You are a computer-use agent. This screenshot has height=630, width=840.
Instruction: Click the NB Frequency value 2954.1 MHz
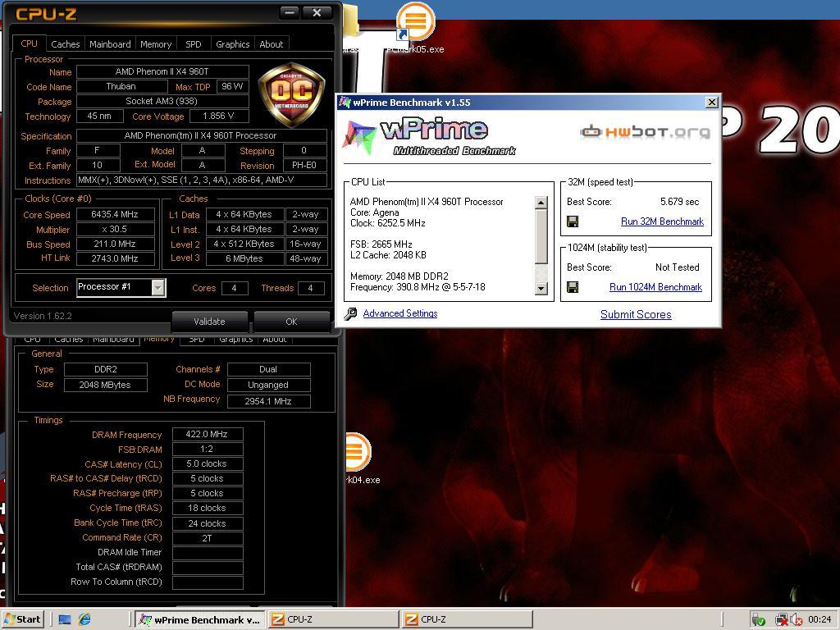[x=268, y=401]
